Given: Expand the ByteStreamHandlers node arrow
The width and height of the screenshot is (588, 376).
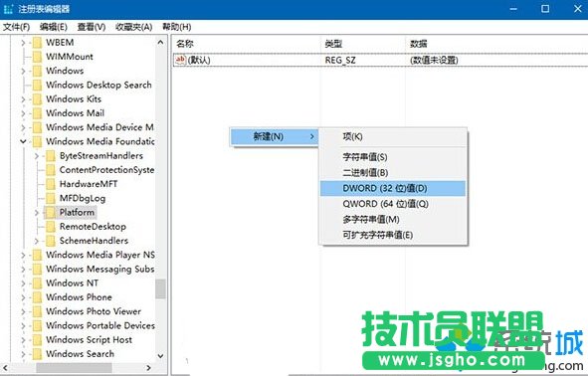Looking at the screenshot, I should tap(37, 156).
